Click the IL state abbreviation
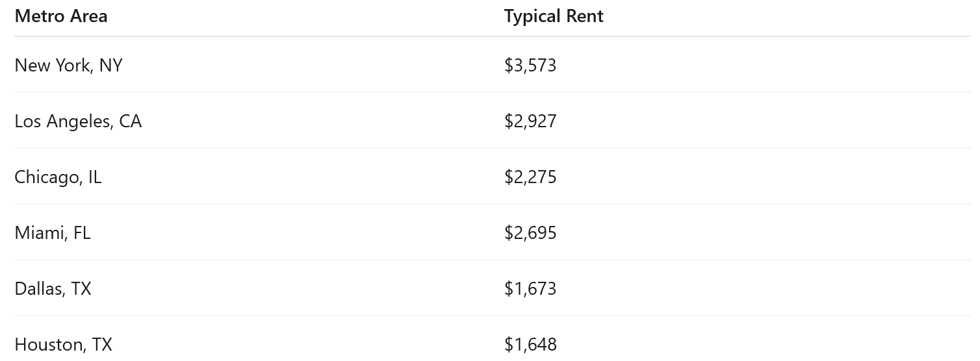This screenshot has height=361, width=980. (95, 177)
